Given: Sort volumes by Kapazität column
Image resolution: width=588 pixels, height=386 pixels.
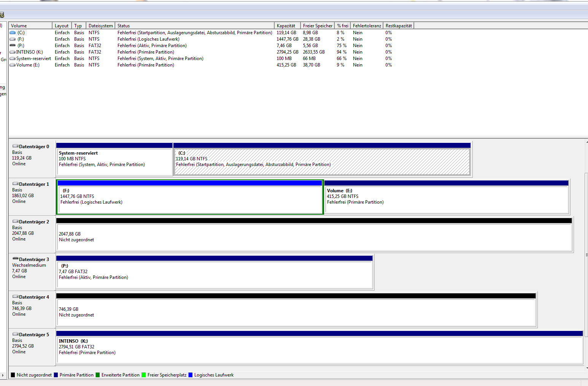Looking at the screenshot, I should coord(288,26).
